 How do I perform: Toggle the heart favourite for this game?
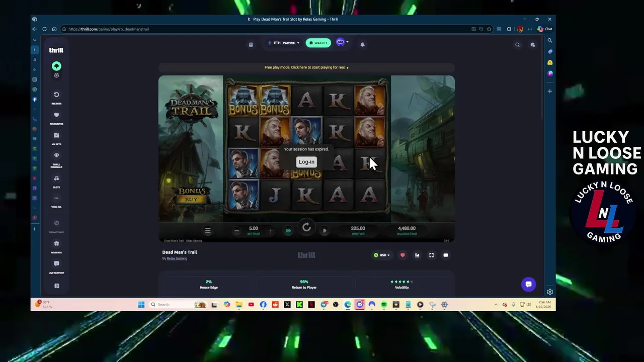tap(403, 255)
